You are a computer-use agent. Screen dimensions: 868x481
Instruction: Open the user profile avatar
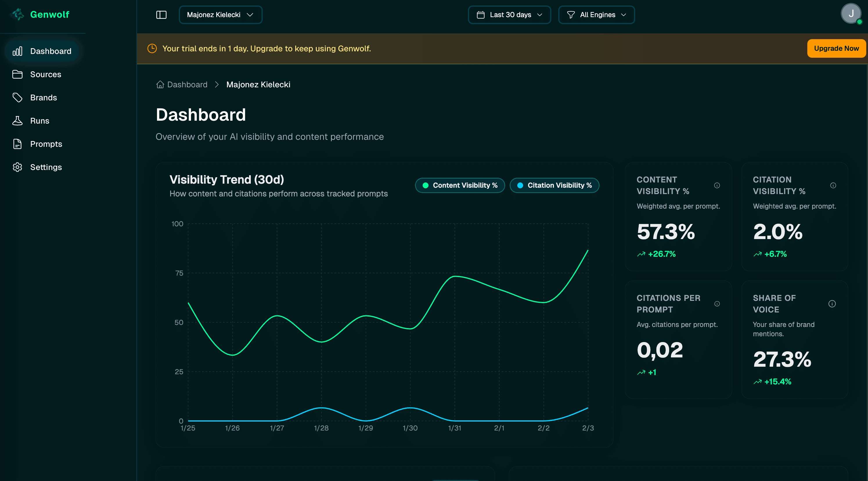pyautogui.click(x=851, y=13)
